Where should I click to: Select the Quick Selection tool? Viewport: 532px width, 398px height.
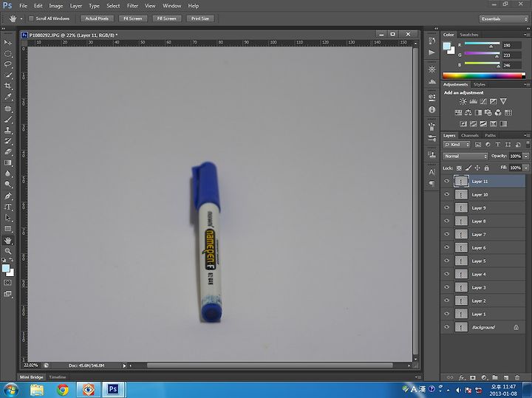(8, 75)
